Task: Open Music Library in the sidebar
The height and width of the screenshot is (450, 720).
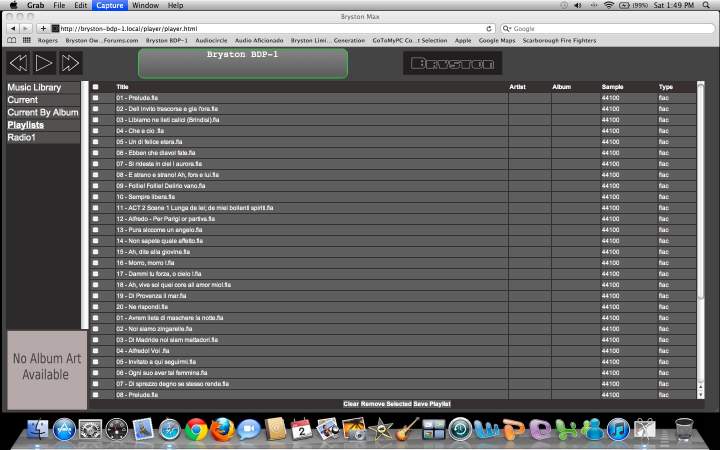Action: [43, 87]
